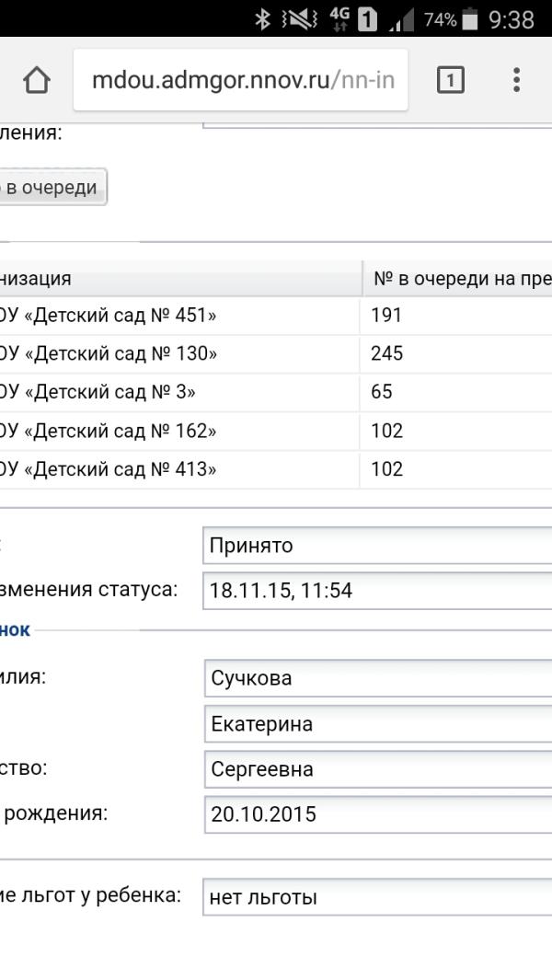Tap the SIM 1 indicator icon
This screenshot has width=552, height=980.
point(367,18)
